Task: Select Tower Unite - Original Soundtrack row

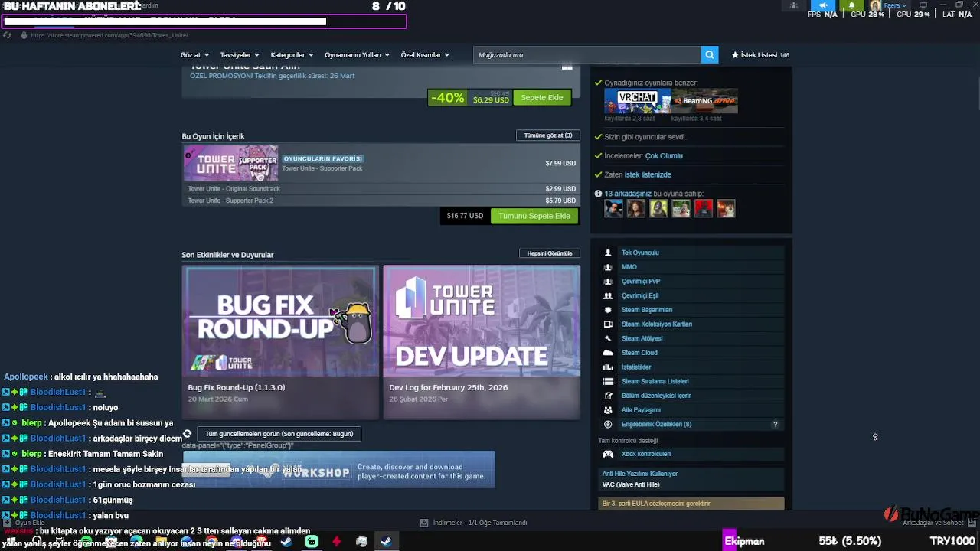Action: pos(381,189)
